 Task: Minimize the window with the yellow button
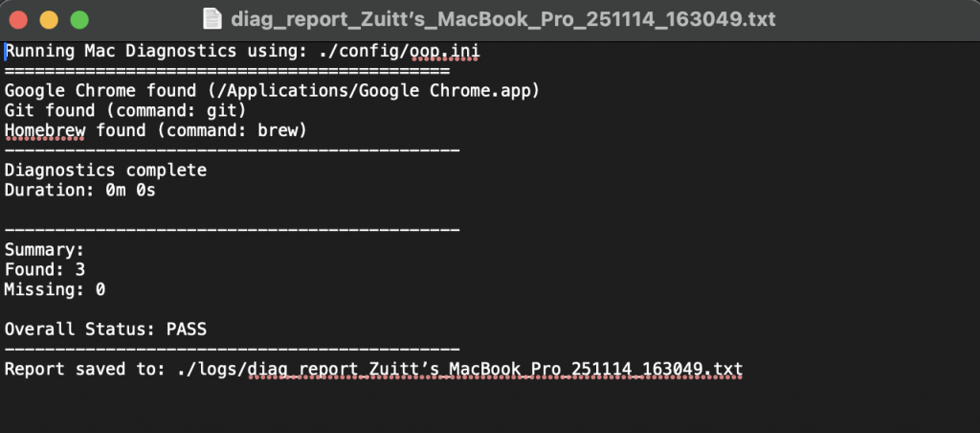pyautogui.click(x=49, y=19)
